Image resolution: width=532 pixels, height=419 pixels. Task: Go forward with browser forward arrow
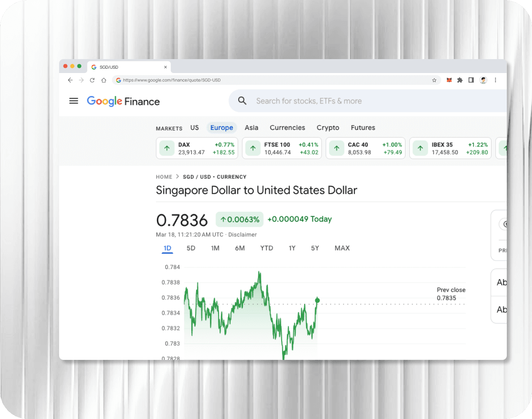81,80
